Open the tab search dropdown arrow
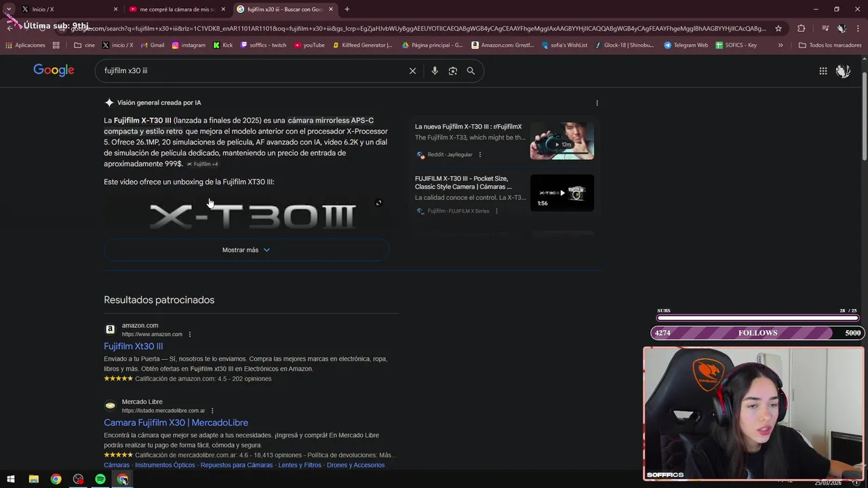 [8, 9]
